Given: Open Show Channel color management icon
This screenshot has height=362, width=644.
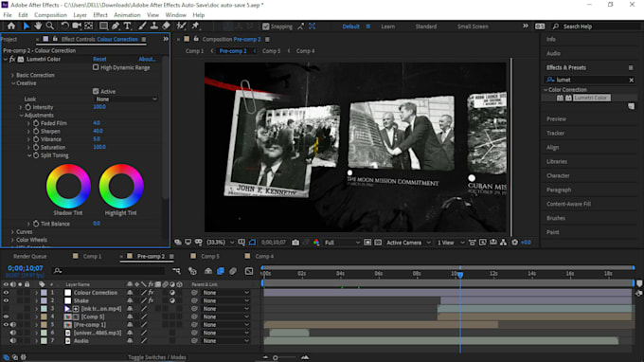Looking at the screenshot, I should (x=316, y=243).
